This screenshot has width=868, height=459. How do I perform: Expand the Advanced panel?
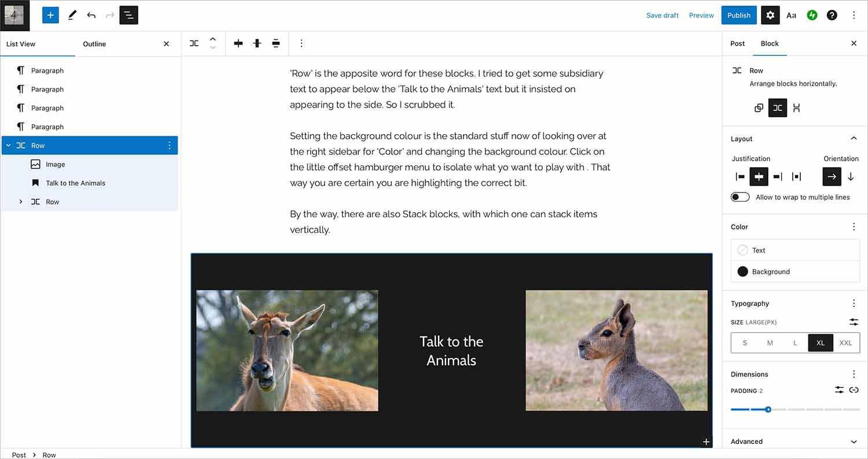(854, 442)
